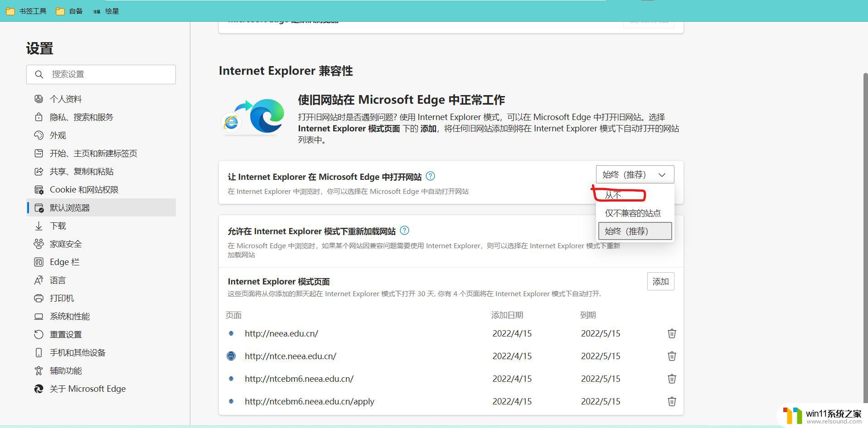The image size is (868, 428).
Task: Click the download arrow icon beside 下载
Action: (x=39, y=226)
